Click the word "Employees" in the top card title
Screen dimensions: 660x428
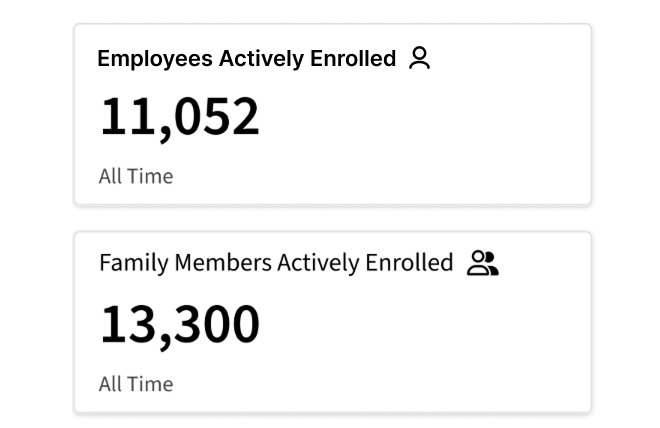tap(155, 59)
